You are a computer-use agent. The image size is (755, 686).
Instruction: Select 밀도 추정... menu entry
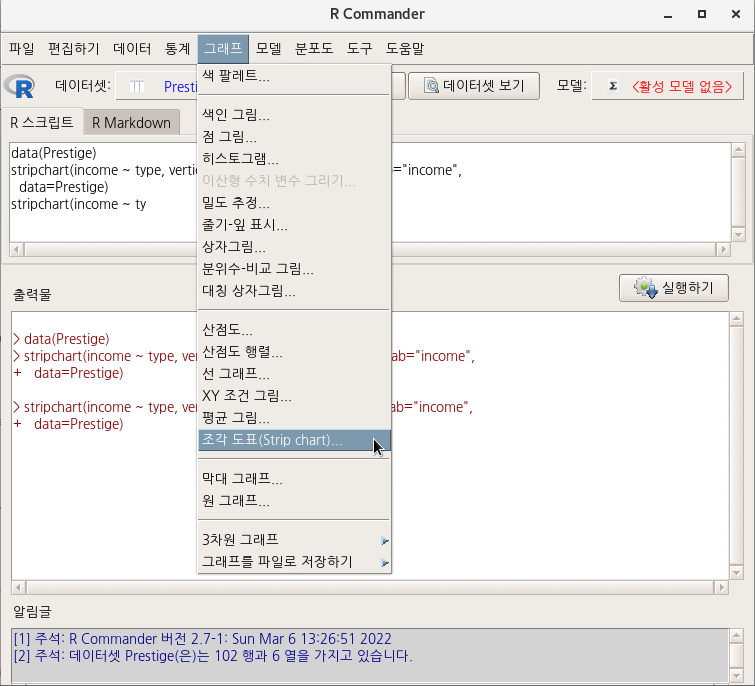click(x=294, y=203)
